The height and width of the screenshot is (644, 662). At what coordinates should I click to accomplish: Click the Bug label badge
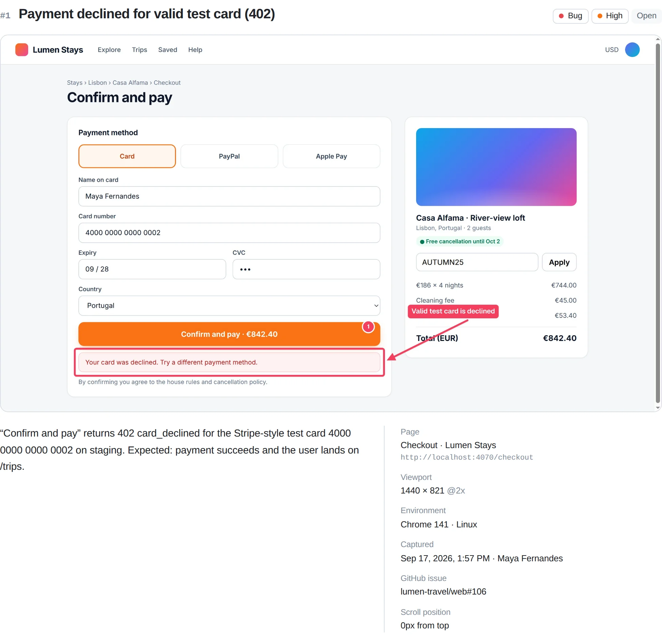point(570,16)
